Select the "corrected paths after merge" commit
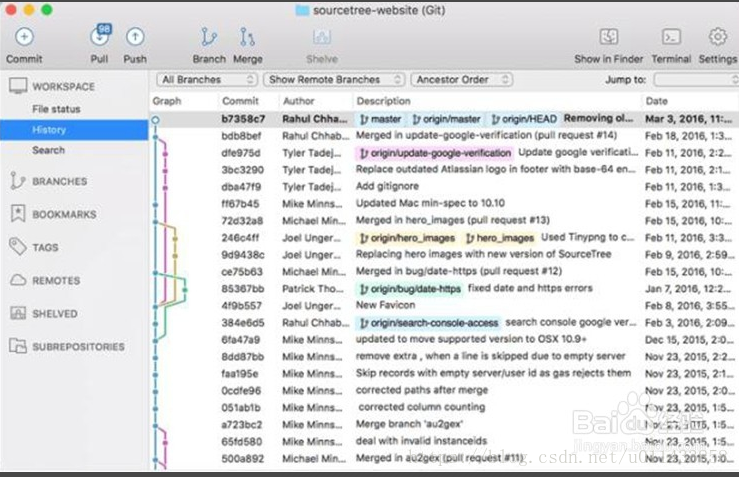The image size is (739, 477). pos(422,390)
